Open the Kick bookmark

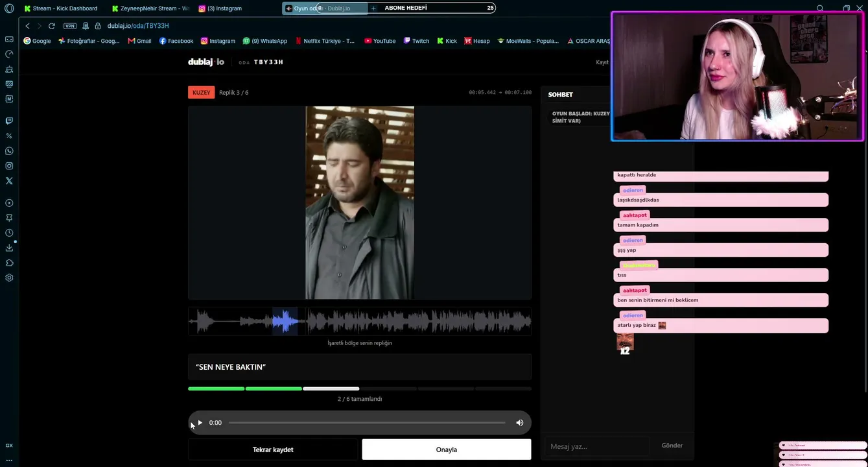tap(447, 41)
